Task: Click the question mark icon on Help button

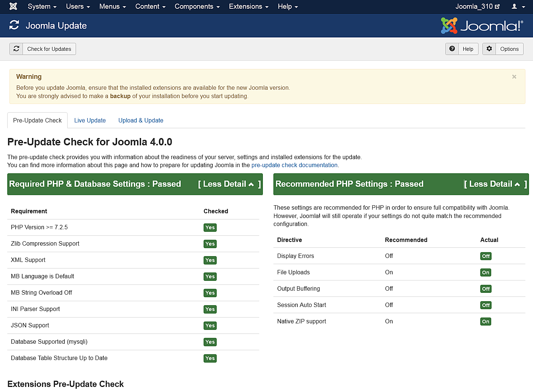Action: (452, 49)
